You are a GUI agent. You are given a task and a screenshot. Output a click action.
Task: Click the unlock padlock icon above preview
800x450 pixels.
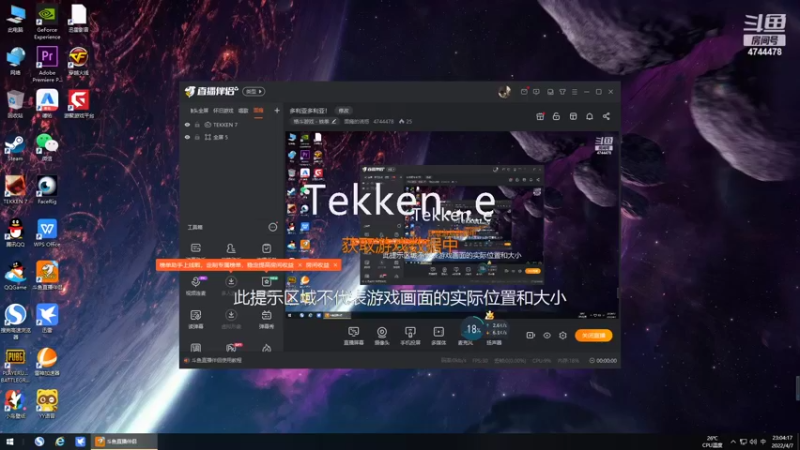(556, 116)
